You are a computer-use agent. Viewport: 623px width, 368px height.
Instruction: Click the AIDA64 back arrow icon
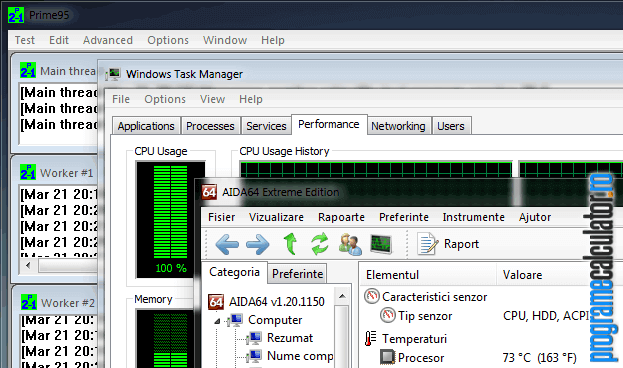click(x=227, y=244)
